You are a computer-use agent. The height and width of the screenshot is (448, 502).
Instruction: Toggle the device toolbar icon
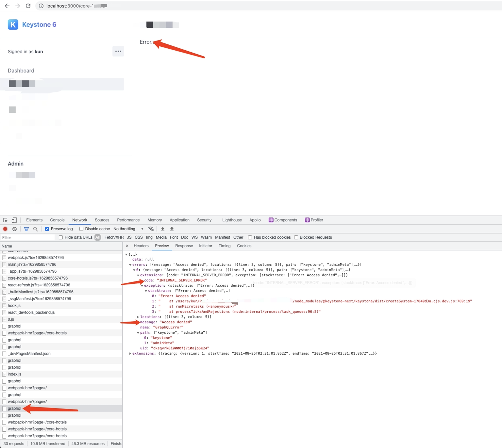pyautogui.click(x=14, y=220)
